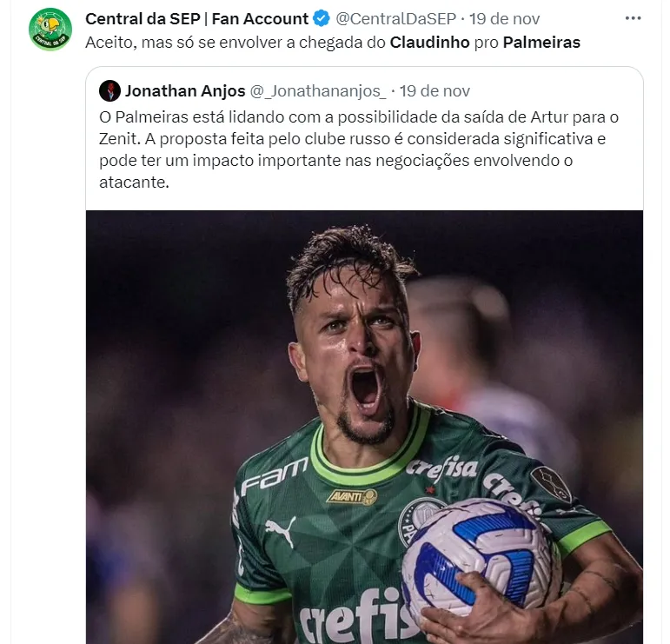Click Jonathan Anjos small profile avatar
The height and width of the screenshot is (644, 670).
click(x=109, y=90)
